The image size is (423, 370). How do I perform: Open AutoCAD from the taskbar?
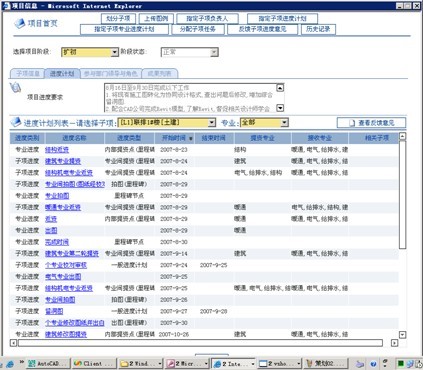tap(49, 363)
